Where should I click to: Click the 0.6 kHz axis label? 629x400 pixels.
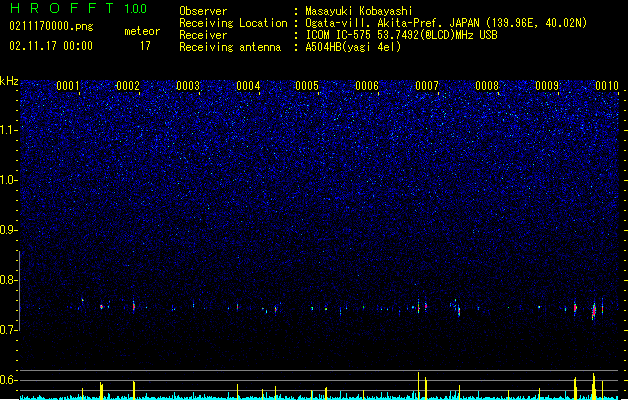(x=9, y=380)
